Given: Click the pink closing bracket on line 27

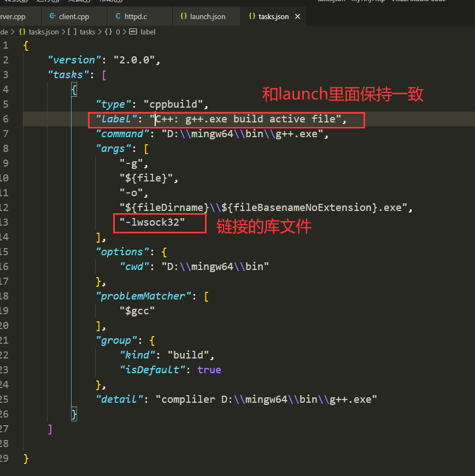Looking at the screenshot, I should coord(50,429).
